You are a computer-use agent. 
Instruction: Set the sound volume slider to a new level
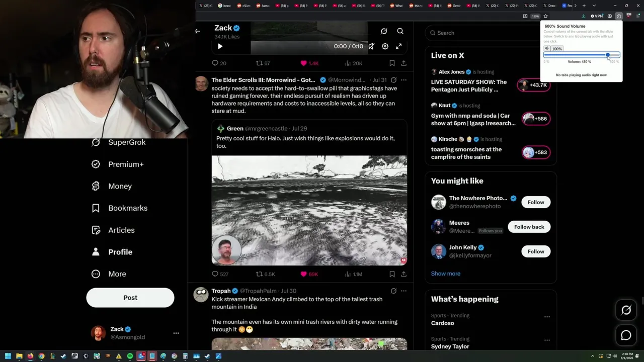pyautogui.click(x=582, y=55)
